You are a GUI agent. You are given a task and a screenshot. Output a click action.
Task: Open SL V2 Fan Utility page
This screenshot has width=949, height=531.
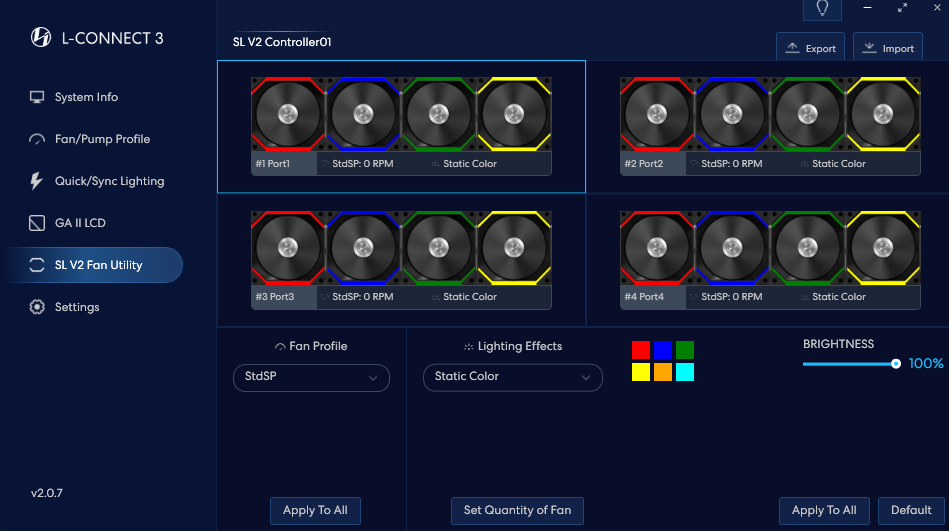95,265
